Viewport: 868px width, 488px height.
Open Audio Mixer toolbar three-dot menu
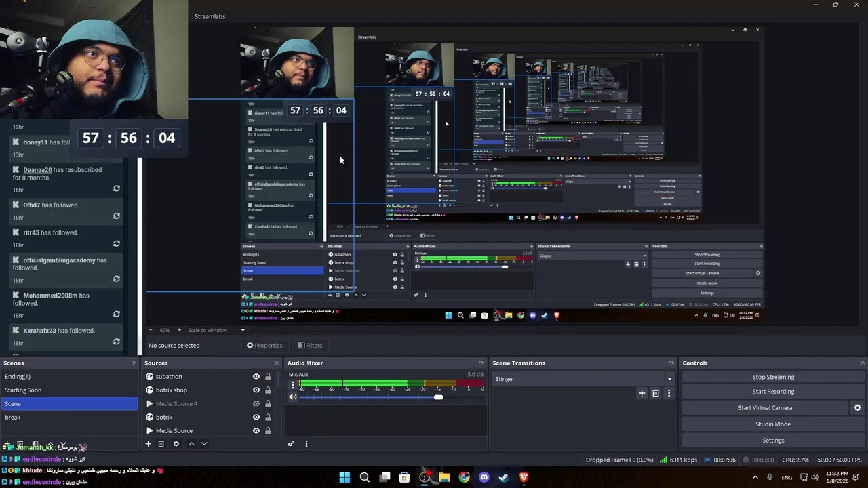tap(306, 444)
